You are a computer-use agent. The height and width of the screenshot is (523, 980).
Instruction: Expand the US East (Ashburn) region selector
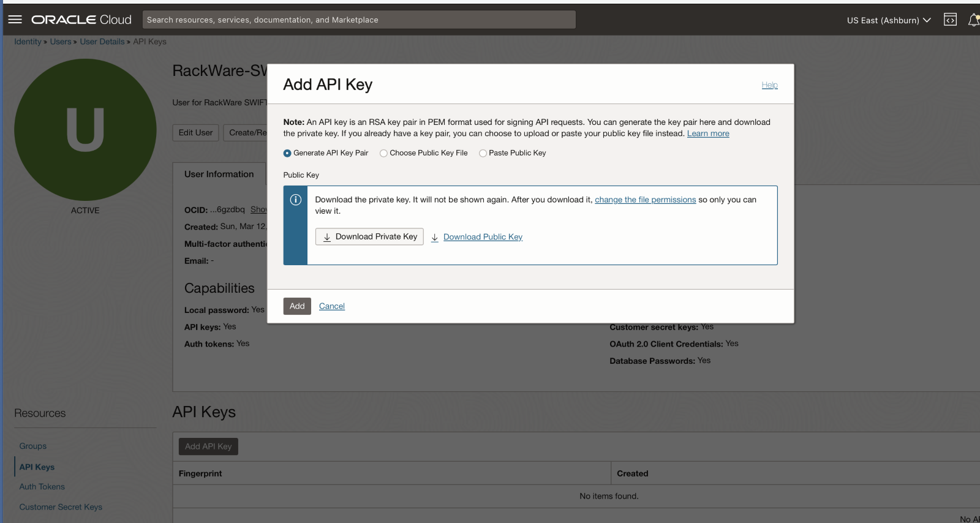tap(889, 20)
